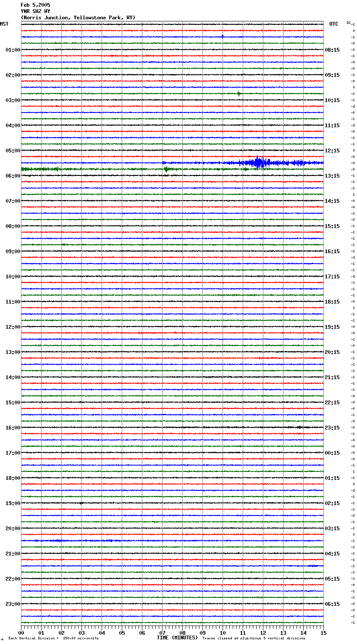Select the 12:00 MST time label

click(13, 327)
